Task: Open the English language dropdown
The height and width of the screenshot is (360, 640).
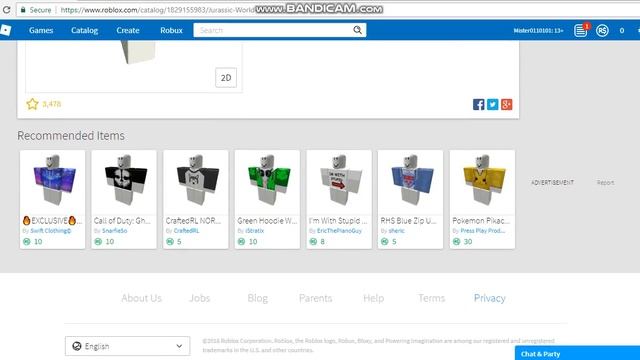Action: click(x=127, y=346)
